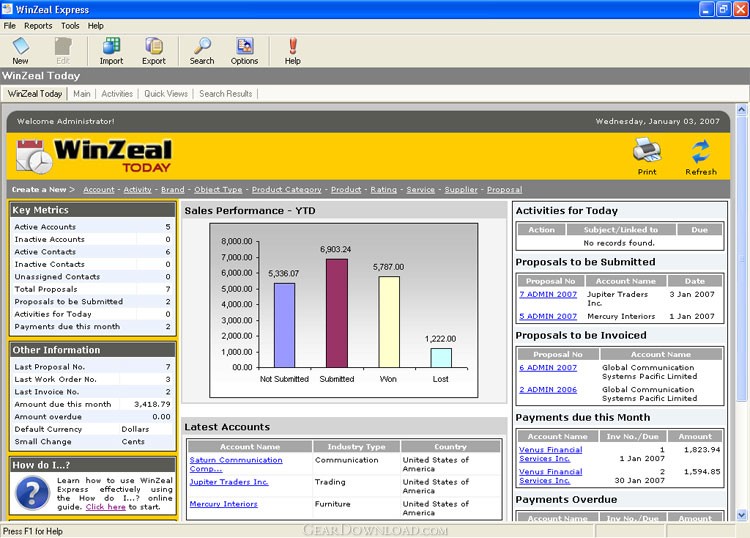Open the Reports menu
The width and height of the screenshot is (750, 538).
click(38, 25)
